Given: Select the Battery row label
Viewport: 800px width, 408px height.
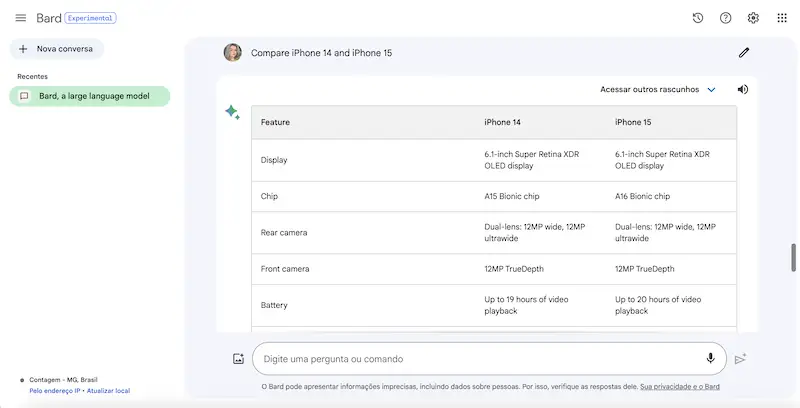Looking at the screenshot, I should click(274, 305).
